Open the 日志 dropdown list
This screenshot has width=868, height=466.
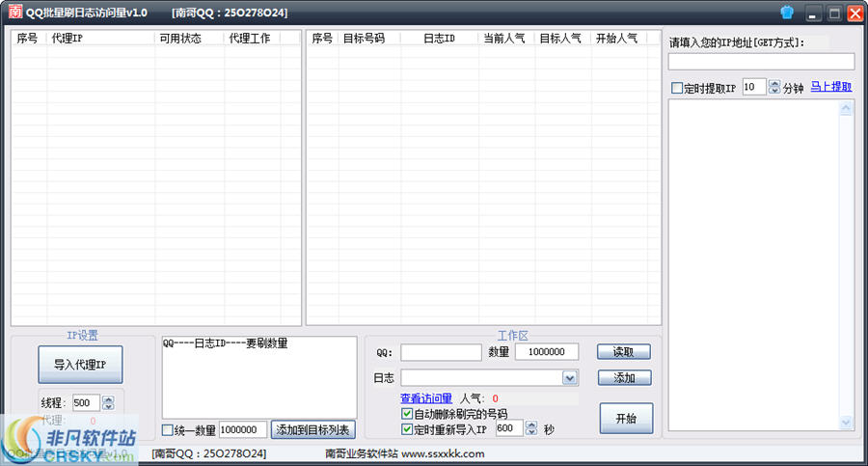[570, 378]
